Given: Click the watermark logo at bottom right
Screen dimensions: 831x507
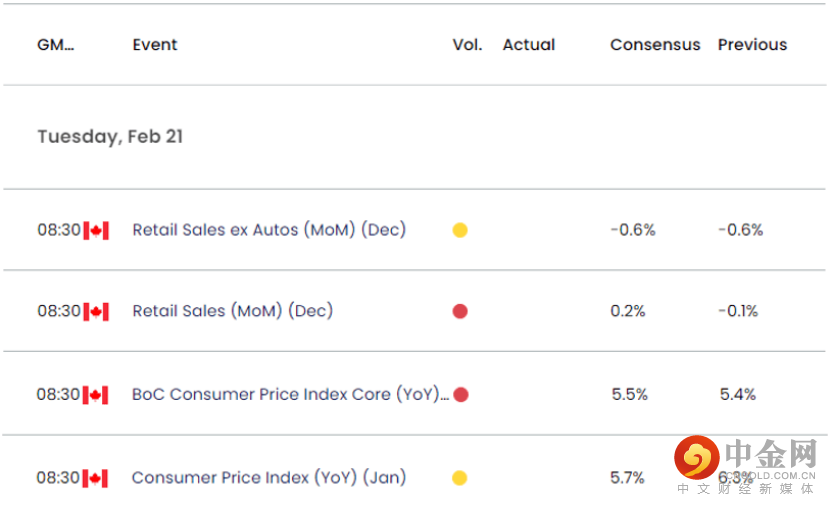Looking at the screenshot, I should (x=696, y=459).
